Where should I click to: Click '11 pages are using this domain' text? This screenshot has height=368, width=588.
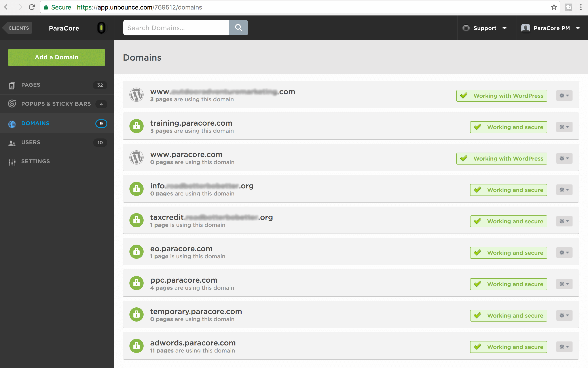pyautogui.click(x=193, y=351)
